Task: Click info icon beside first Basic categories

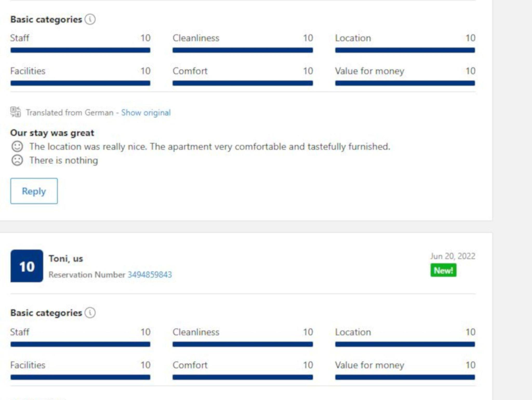Action: [90, 19]
